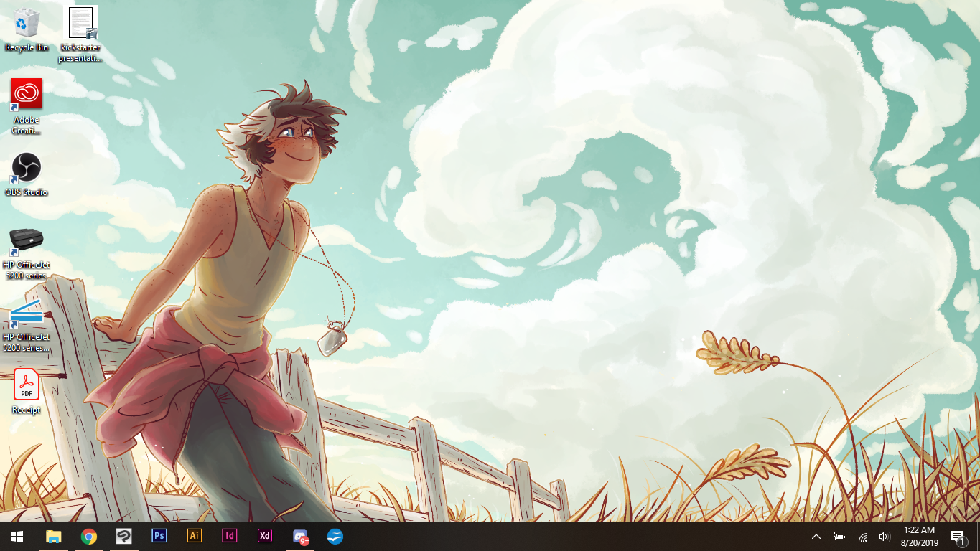The image size is (980, 551).
Task: Open the Windows Start menu
Action: click(x=17, y=537)
